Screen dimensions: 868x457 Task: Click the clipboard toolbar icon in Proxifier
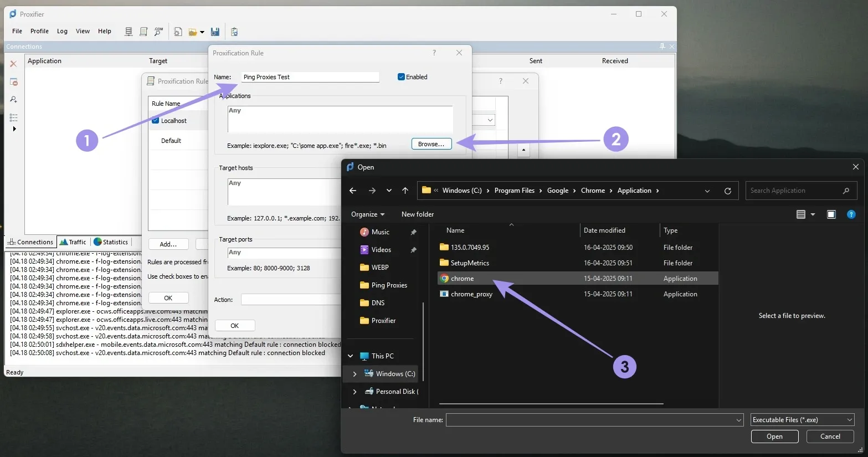point(234,32)
